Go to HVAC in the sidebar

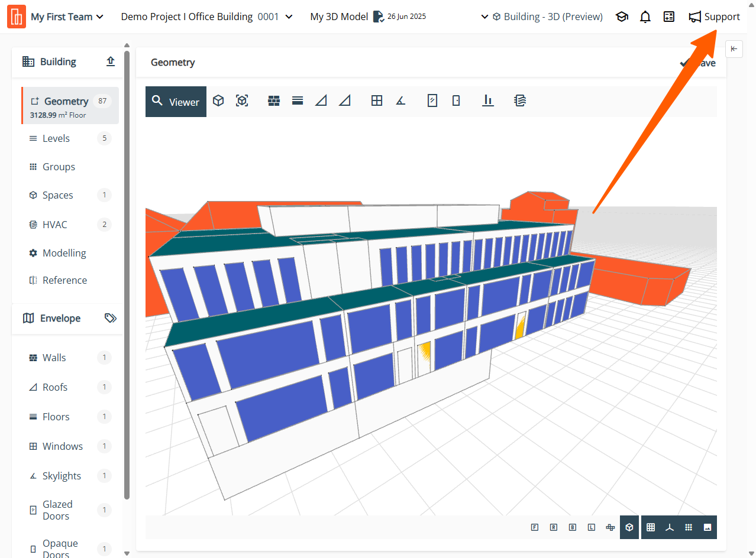pos(54,225)
